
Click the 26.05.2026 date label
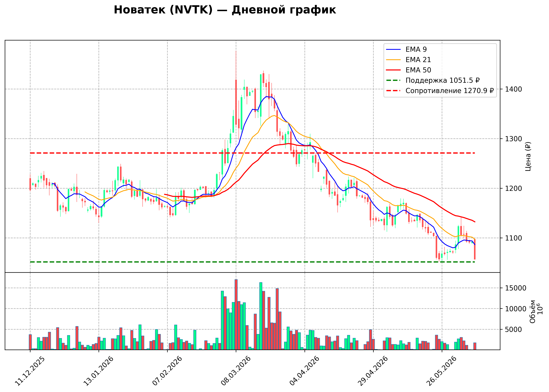coord(442,371)
